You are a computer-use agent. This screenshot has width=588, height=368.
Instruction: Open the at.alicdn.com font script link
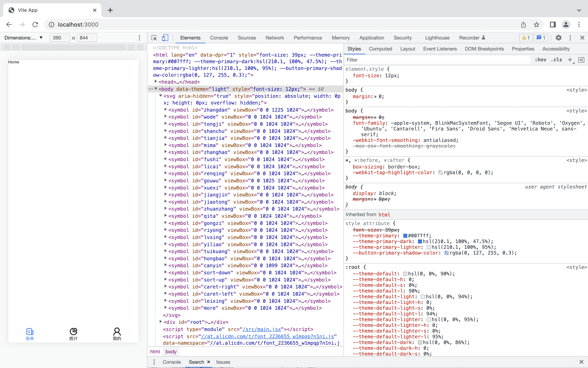(267, 336)
